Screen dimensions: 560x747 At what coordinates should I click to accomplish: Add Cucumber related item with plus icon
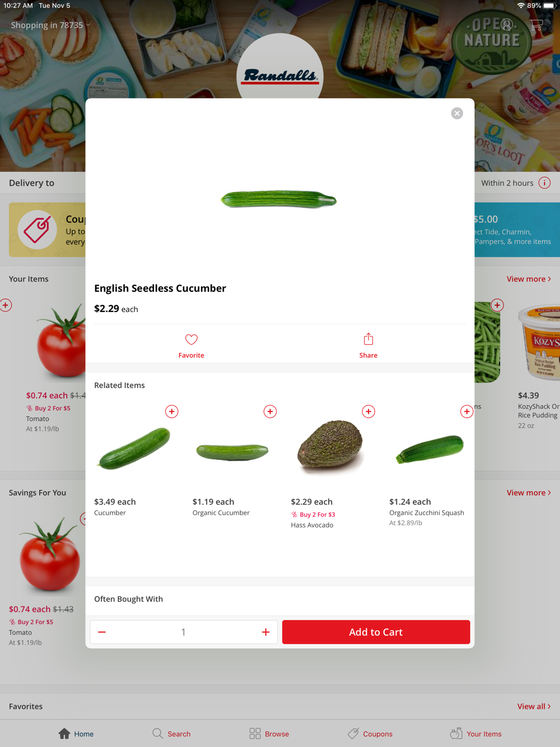(172, 412)
